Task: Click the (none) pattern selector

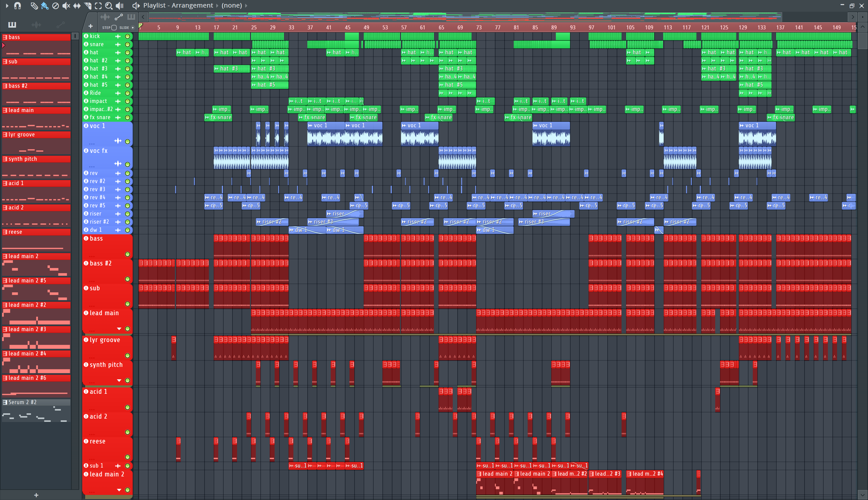Action: point(232,6)
